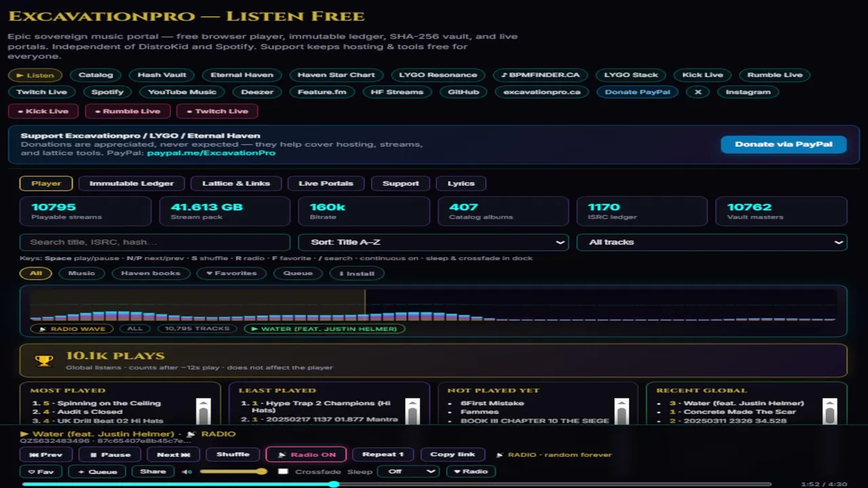Viewport: 868px width, 488px height.
Task: Open the Donate PayPal nav pill
Action: point(637,91)
